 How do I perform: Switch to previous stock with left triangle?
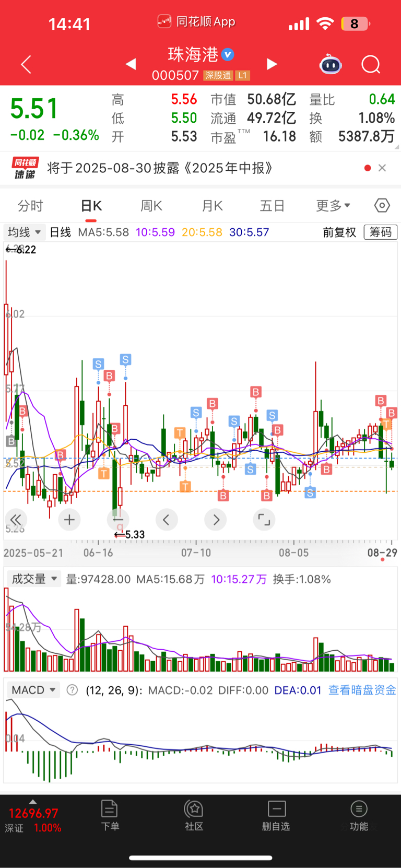(x=131, y=64)
